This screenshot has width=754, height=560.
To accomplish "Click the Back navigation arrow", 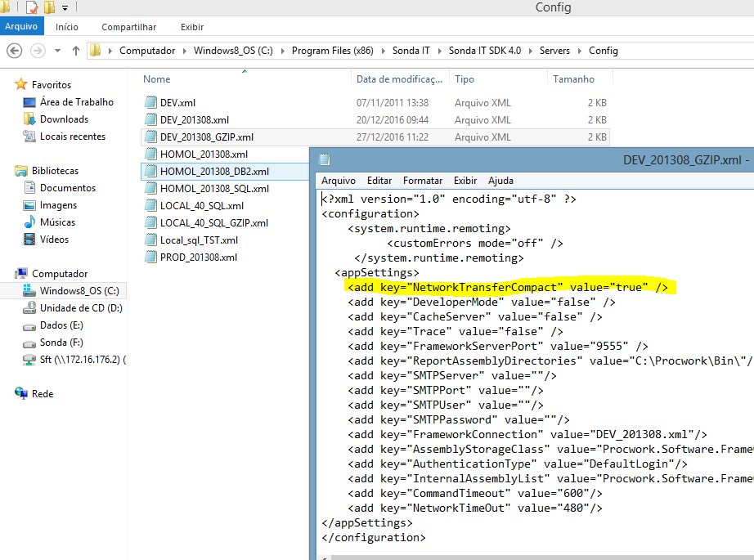I will [14, 51].
